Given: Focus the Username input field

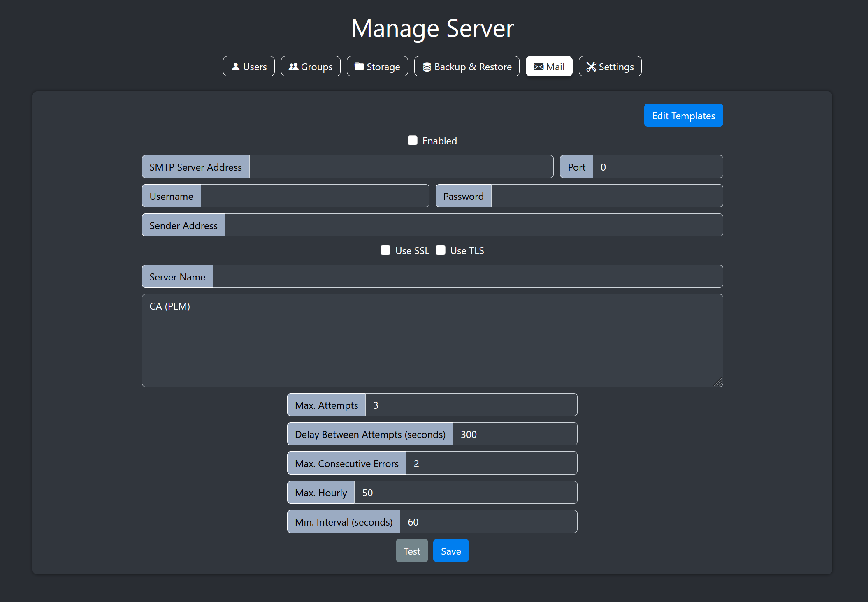Looking at the screenshot, I should point(315,196).
